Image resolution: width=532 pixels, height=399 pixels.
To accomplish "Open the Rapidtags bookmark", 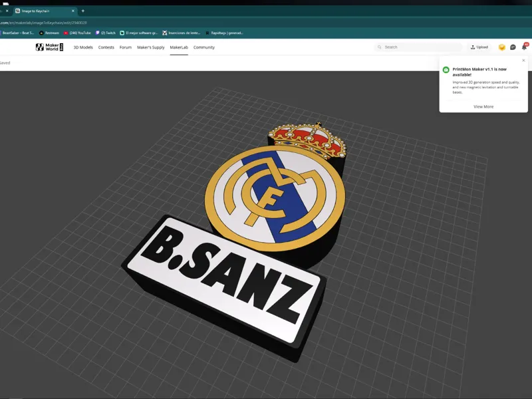I will (224, 33).
